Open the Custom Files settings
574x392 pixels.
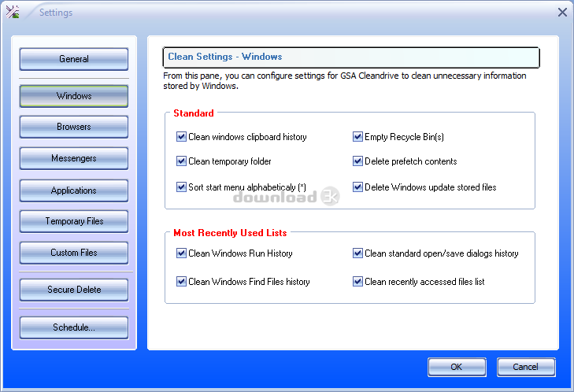pyautogui.click(x=74, y=253)
